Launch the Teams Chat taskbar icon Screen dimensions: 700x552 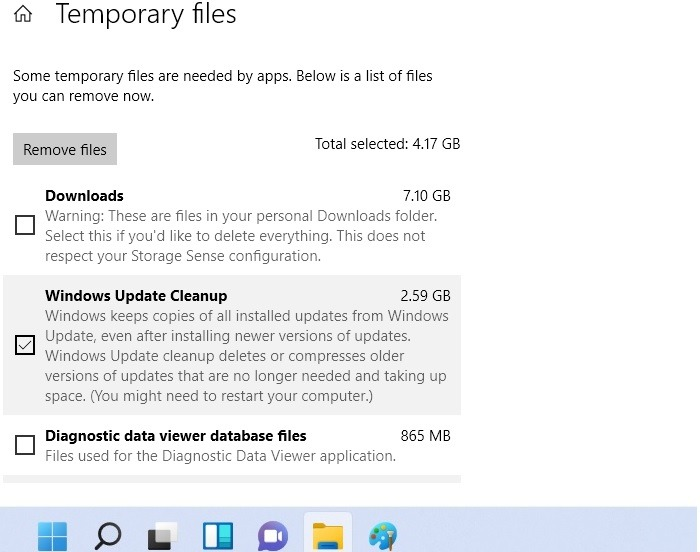tap(273, 535)
